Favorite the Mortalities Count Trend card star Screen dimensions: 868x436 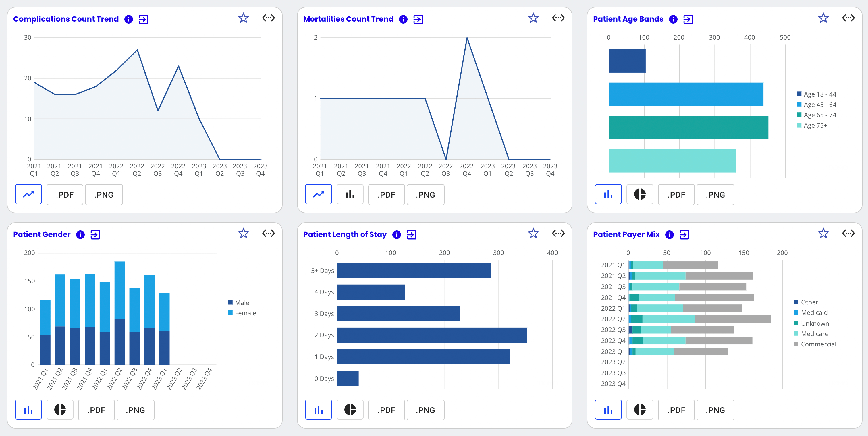coord(533,18)
